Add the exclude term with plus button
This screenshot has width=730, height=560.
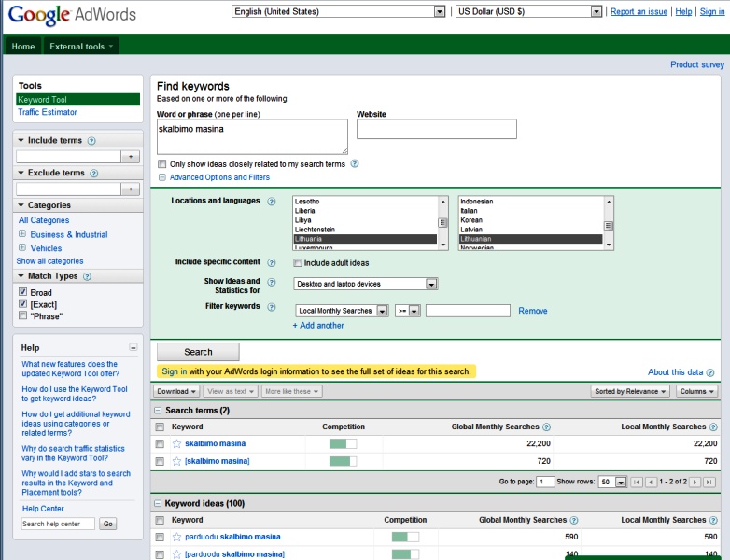[x=131, y=189]
